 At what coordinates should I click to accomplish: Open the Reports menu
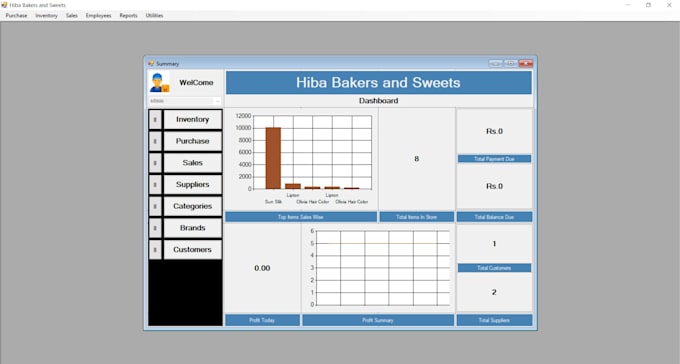[128, 16]
